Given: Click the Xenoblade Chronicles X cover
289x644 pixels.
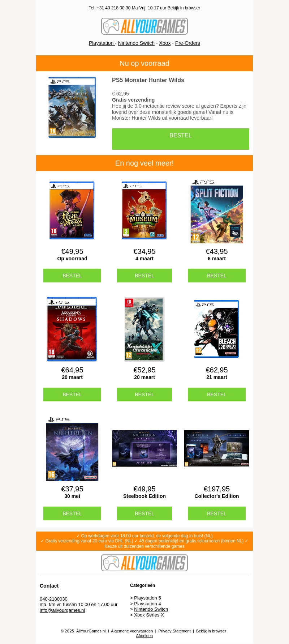Looking at the screenshot, I should [x=144, y=329].
